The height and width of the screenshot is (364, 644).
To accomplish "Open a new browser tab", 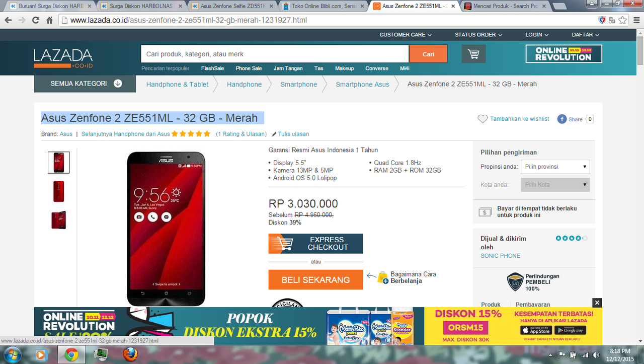I will point(559,6).
